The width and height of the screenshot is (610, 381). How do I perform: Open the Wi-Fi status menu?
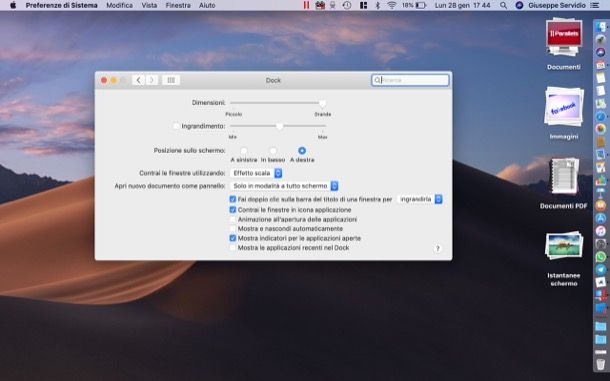(392, 5)
